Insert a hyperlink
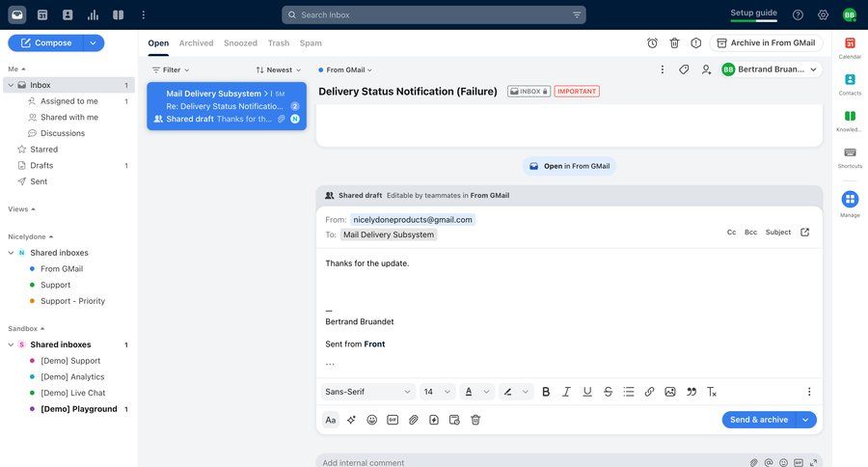 point(649,392)
